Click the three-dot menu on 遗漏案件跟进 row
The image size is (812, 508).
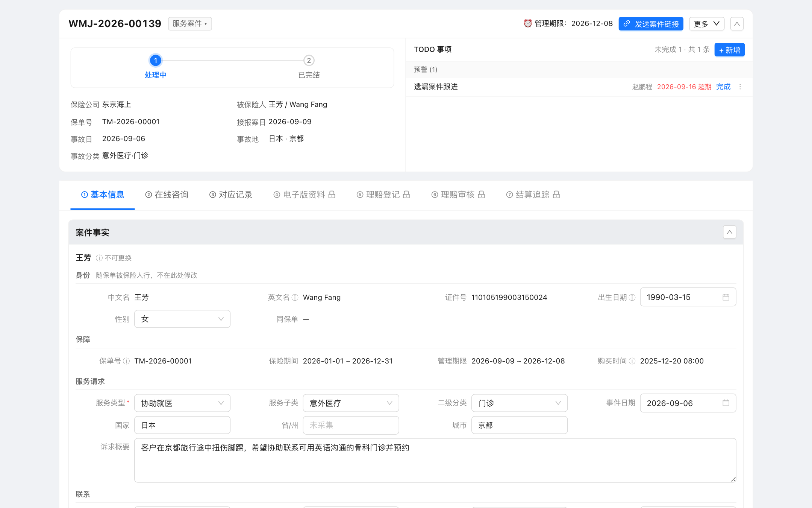coord(740,87)
